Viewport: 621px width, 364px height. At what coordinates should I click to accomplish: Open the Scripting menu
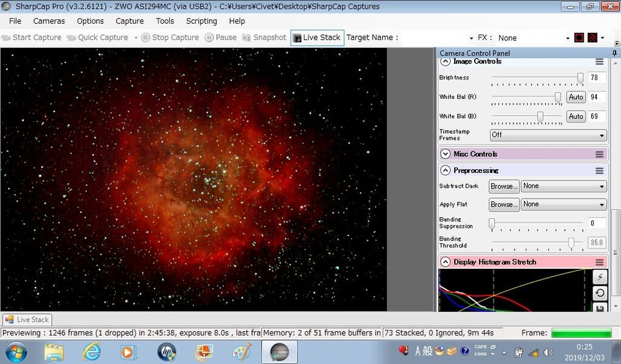tap(202, 21)
